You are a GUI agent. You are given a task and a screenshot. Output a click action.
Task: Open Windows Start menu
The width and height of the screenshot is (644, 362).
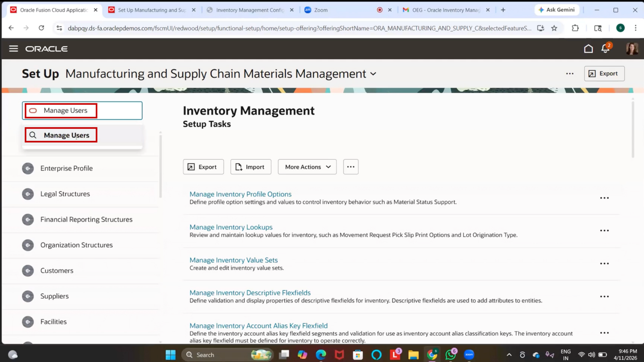click(170, 355)
